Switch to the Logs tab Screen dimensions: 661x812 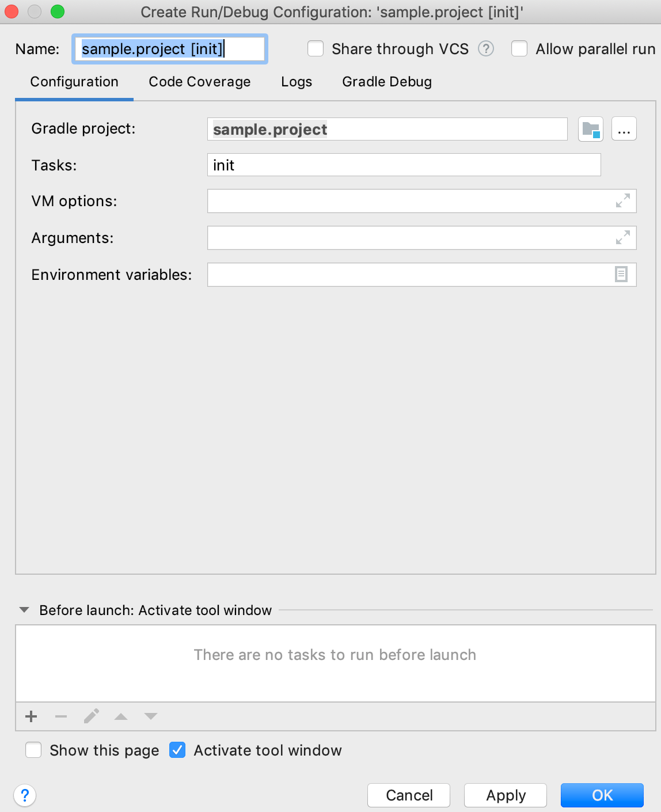[x=296, y=82]
